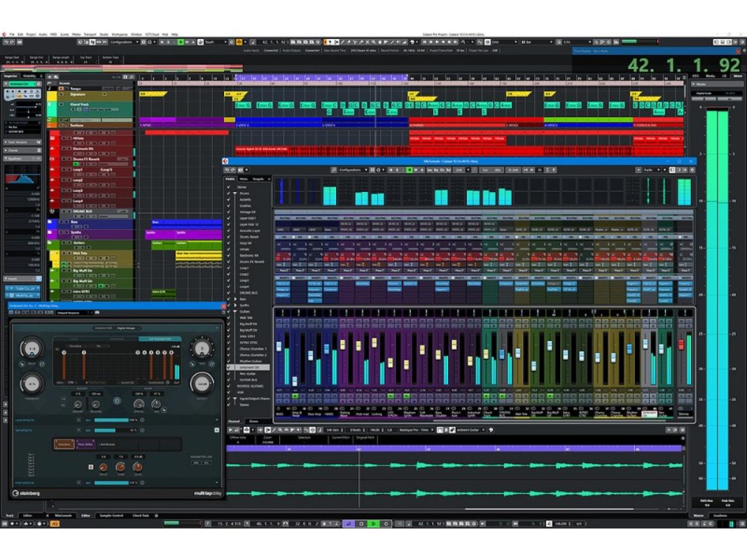Click Add Module in the Tap Effects chain
Image resolution: width=747 pixels, height=560 pixels.
107,444
